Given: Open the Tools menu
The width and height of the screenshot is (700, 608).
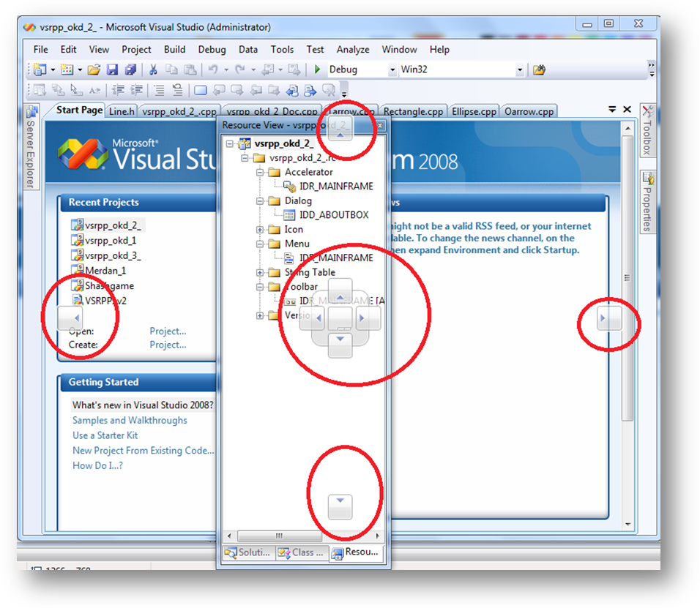Looking at the screenshot, I should (282, 50).
